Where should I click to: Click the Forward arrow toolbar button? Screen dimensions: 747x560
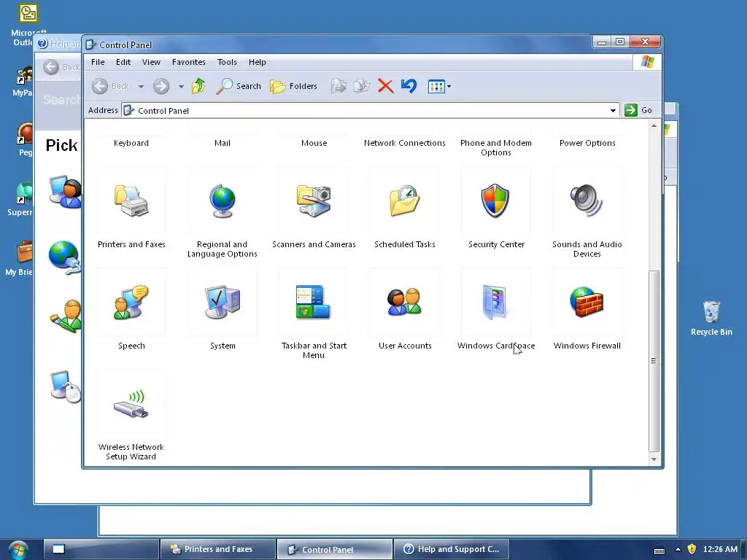[x=161, y=86]
